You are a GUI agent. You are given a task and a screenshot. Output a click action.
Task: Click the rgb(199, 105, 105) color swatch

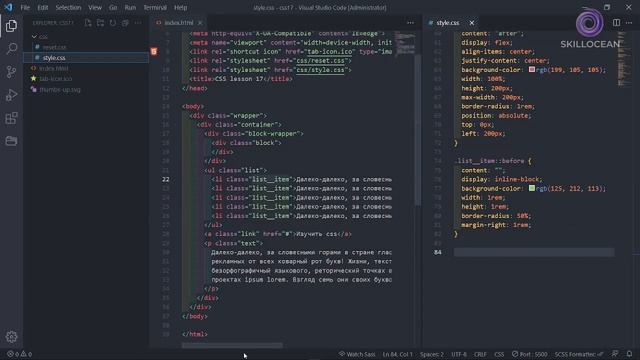(532, 70)
